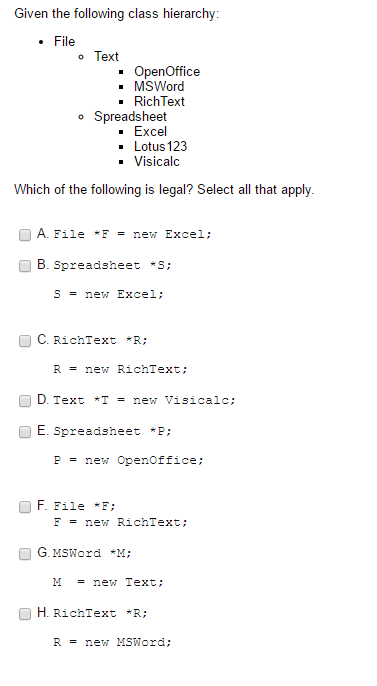Click the code line S = new Excel
This screenshot has height=686, width=377.
[108, 294]
